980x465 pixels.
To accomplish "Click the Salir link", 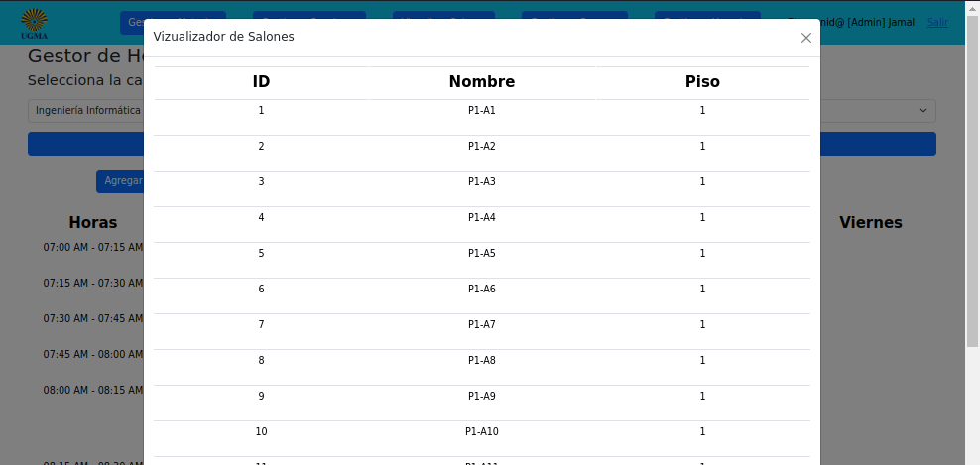I will pyautogui.click(x=937, y=23).
